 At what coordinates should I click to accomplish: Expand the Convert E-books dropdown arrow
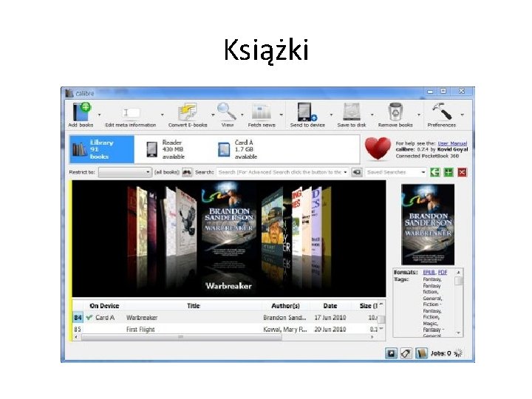click(x=213, y=115)
